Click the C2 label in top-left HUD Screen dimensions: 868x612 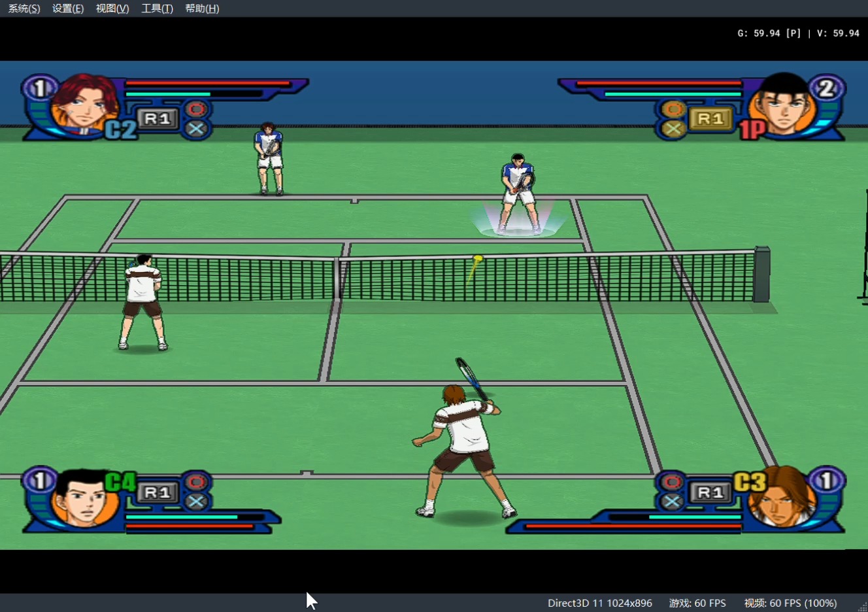click(x=121, y=129)
